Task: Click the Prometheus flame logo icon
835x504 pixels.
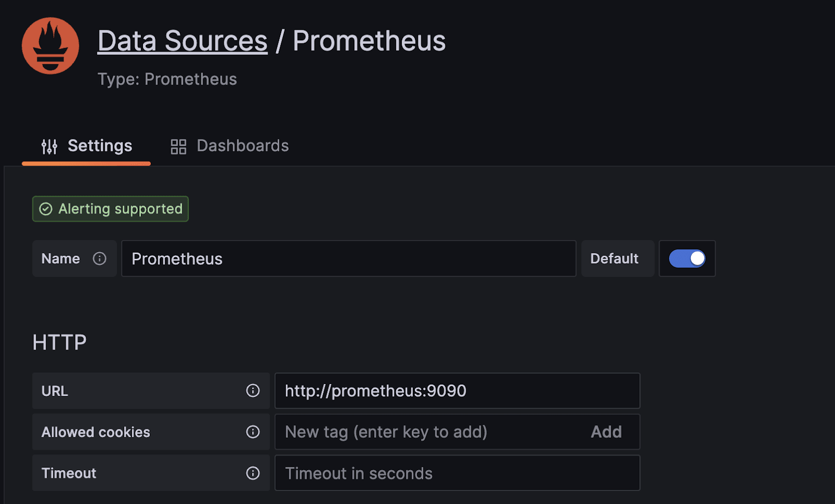Action: [50, 46]
